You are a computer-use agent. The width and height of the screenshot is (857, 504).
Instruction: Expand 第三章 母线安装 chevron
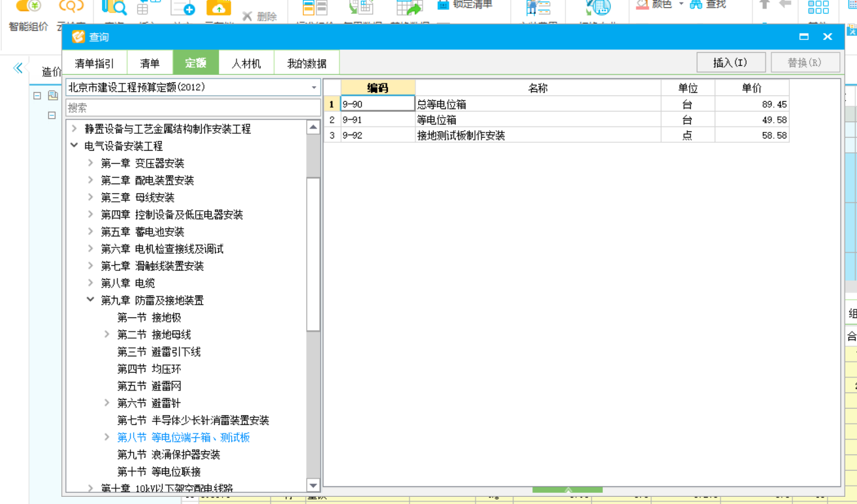(90, 197)
